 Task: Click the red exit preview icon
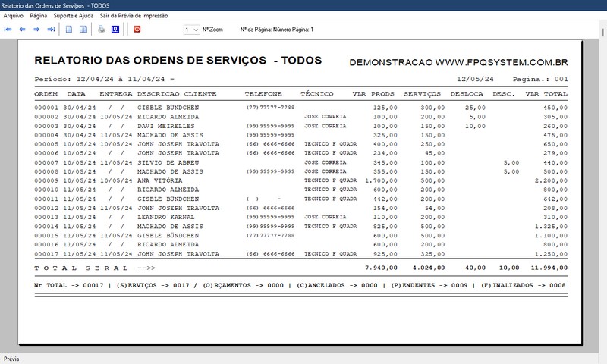[x=137, y=30]
